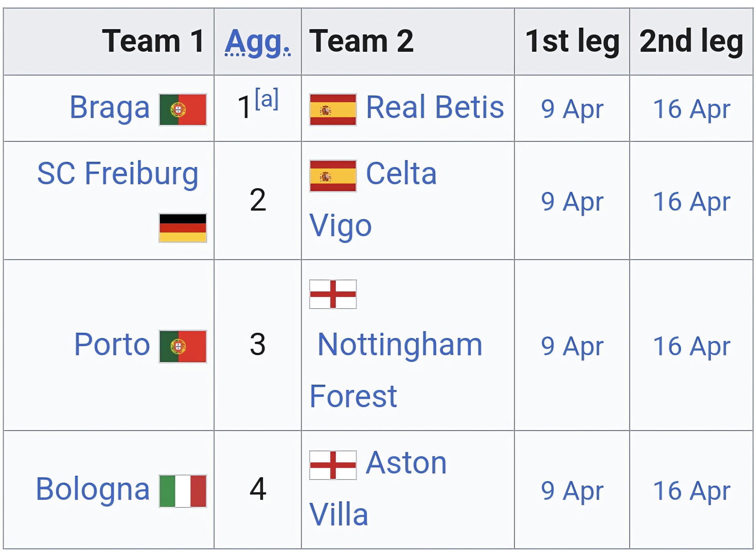Go to the Bologna team page
Screen dimensions: 756x552
[x=93, y=489]
